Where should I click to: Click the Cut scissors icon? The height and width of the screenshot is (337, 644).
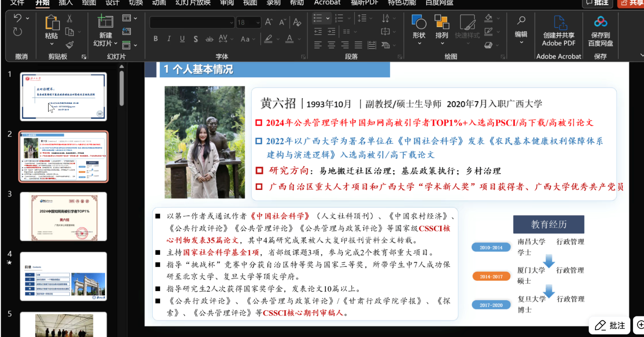pos(69,18)
